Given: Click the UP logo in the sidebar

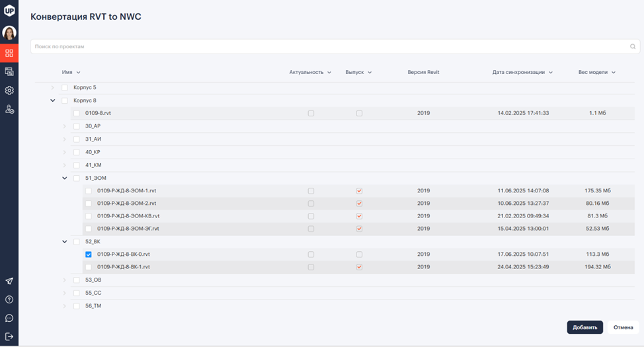Looking at the screenshot, I should point(9,11).
